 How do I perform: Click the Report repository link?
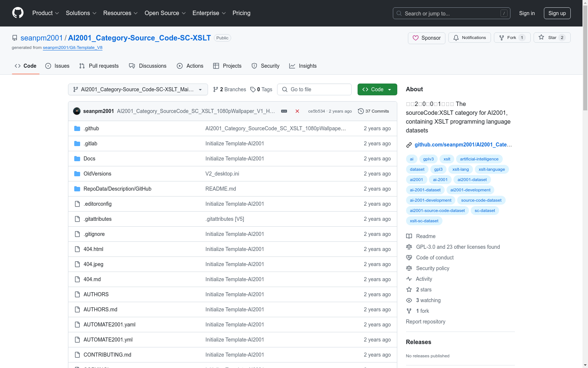(426, 322)
